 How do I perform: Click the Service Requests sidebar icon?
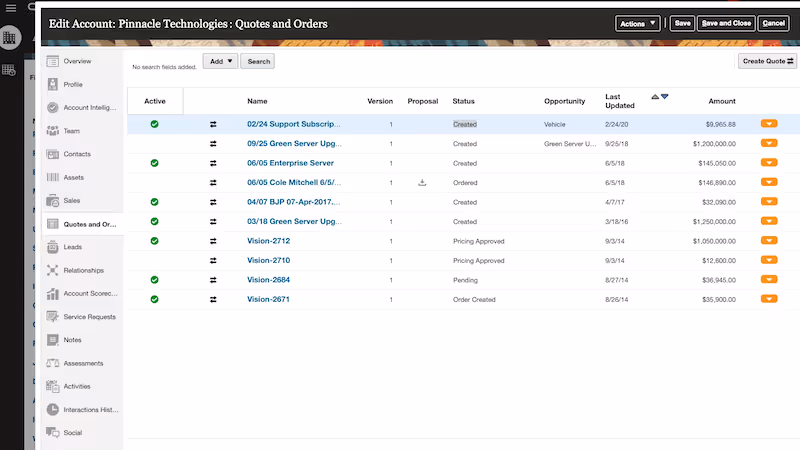53,317
